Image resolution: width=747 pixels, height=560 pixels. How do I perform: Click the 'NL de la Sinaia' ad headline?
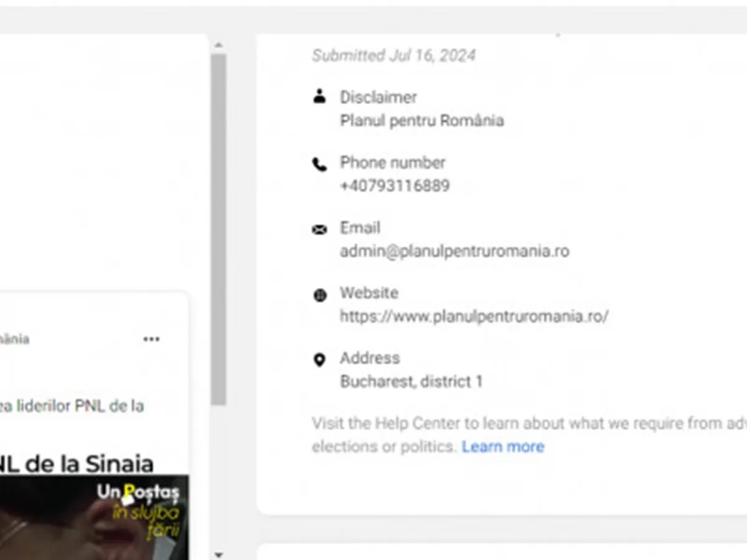[77, 464]
